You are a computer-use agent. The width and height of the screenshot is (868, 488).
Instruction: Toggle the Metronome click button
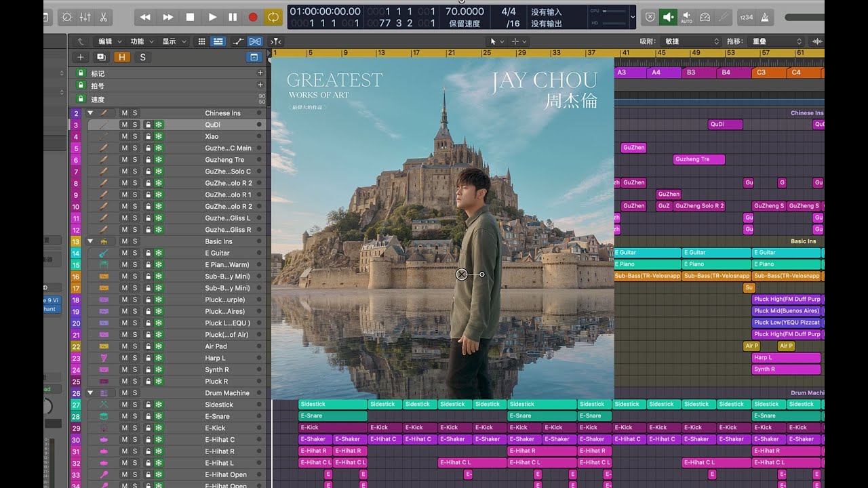point(765,17)
